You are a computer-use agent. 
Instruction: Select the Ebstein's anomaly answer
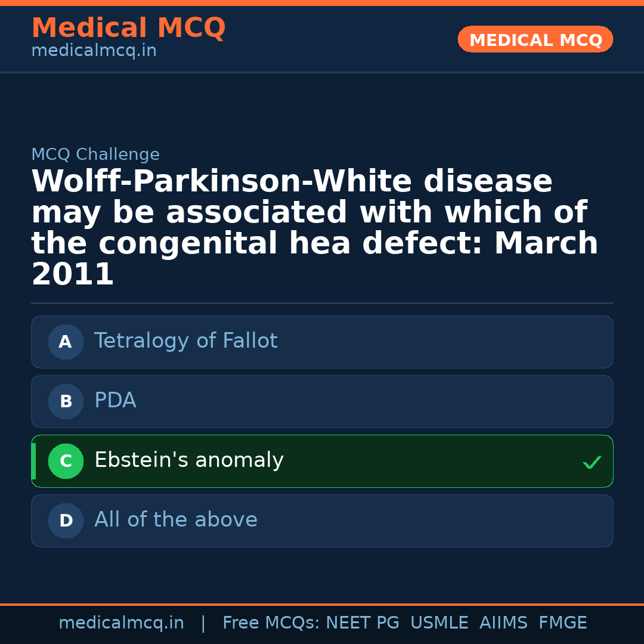(188, 460)
